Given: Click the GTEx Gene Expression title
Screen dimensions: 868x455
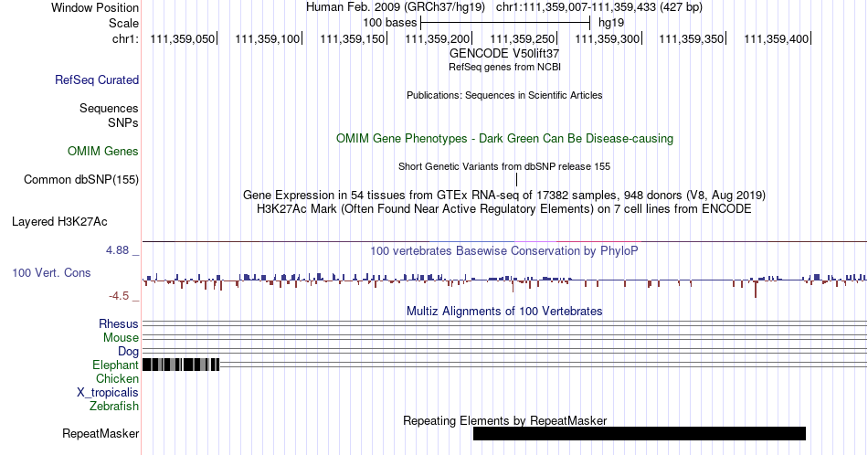Looking at the screenshot, I should [x=504, y=196].
